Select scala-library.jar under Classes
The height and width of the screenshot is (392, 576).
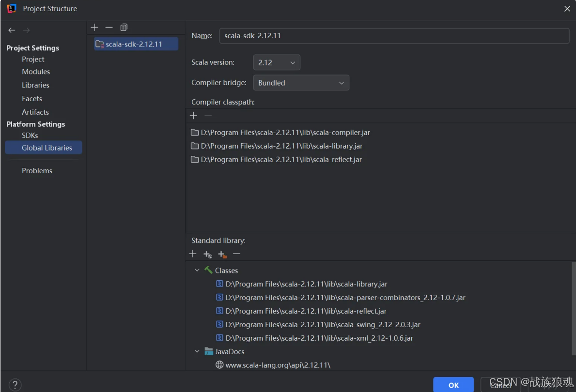pyautogui.click(x=306, y=284)
